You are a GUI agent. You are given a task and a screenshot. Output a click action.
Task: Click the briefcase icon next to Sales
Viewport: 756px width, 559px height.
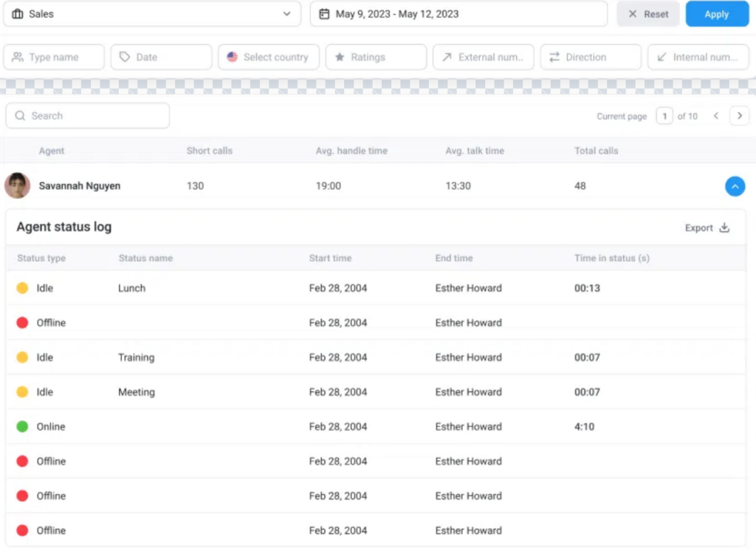coord(18,13)
